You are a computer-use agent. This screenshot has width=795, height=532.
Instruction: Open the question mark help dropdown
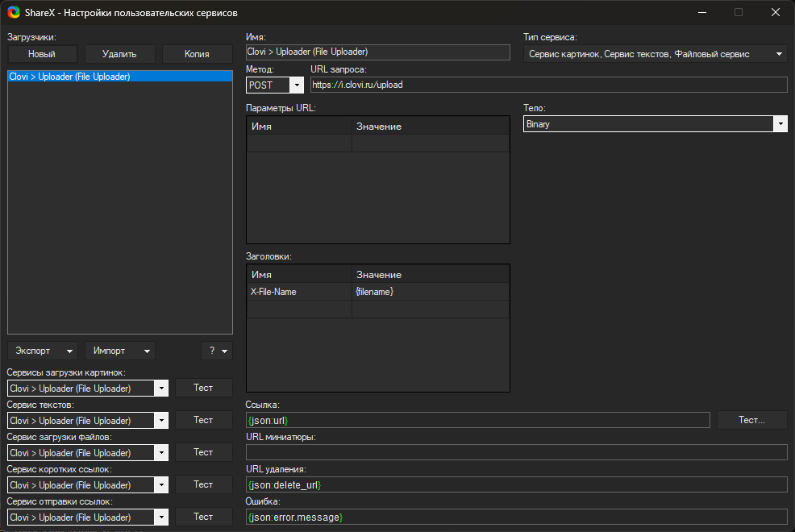217,351
